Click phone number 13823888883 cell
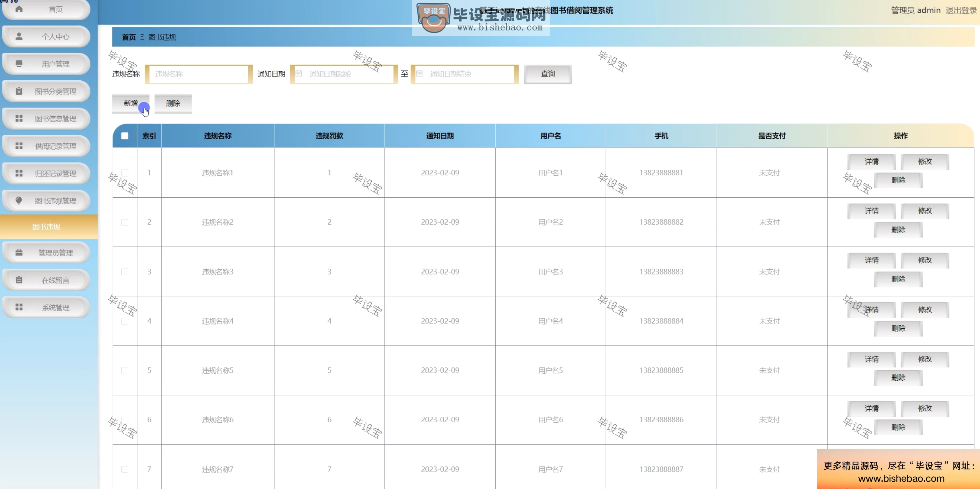Viewport: 980px width, 489px height. tap(661, 272)
